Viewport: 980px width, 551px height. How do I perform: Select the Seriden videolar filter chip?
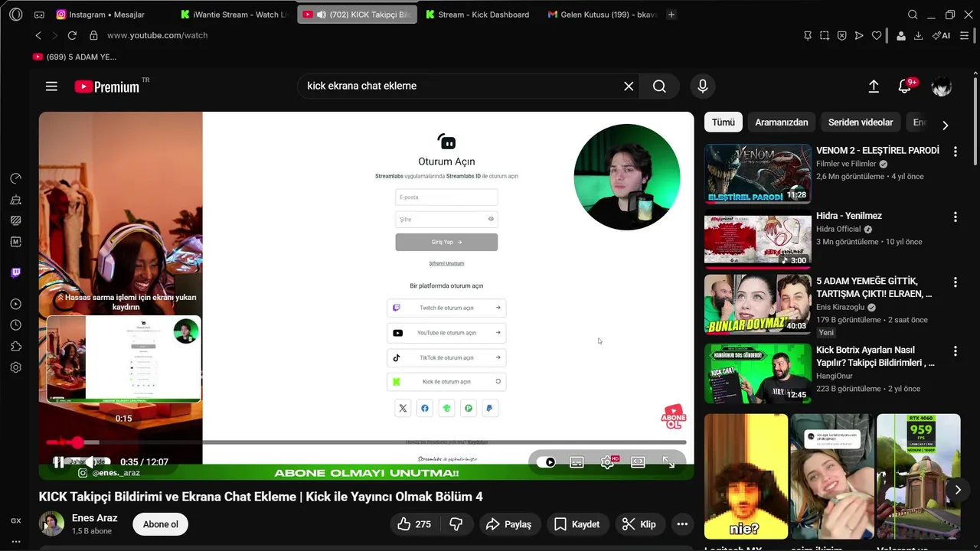coord(861,122)
